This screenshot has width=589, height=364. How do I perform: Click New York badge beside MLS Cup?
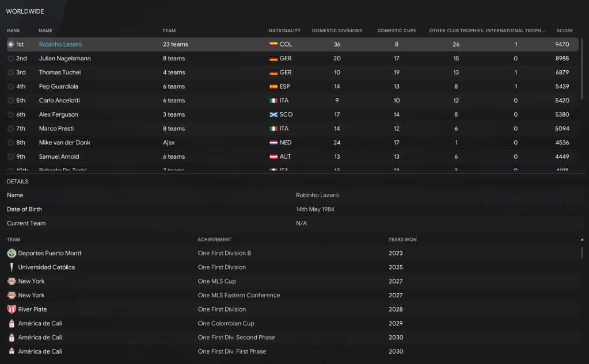(12, 281)
